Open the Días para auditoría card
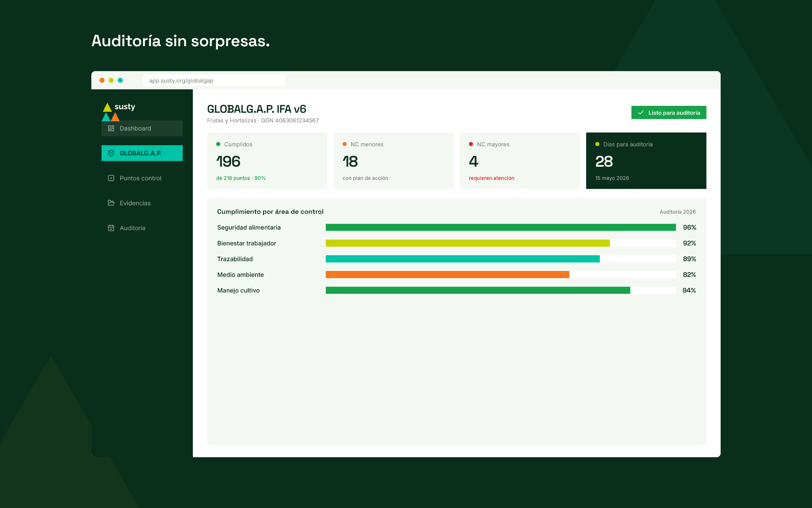Viewport: 812px width, 508px height. pyautogui.click(x=646, y=160)
